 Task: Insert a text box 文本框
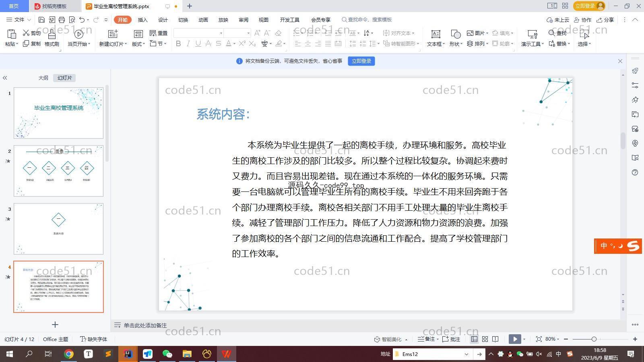[436, 38]
